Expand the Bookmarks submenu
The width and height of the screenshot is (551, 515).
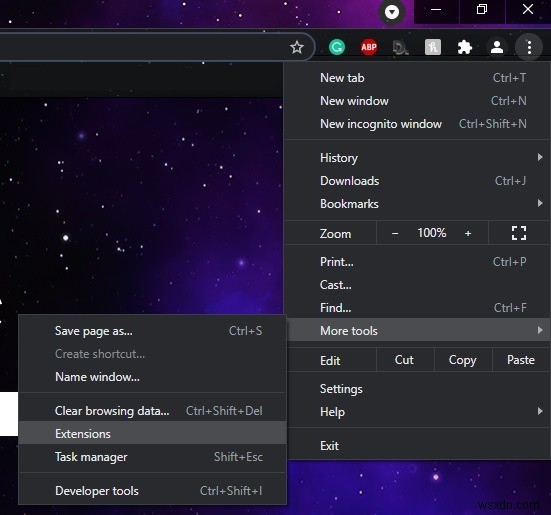pos(417,204)
